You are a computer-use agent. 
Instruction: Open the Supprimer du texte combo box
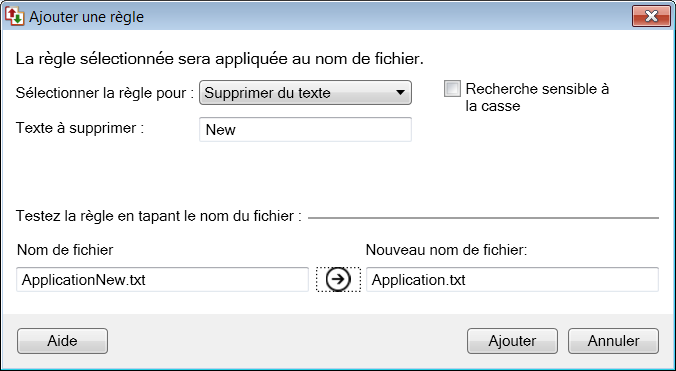(x=305, y=93)
